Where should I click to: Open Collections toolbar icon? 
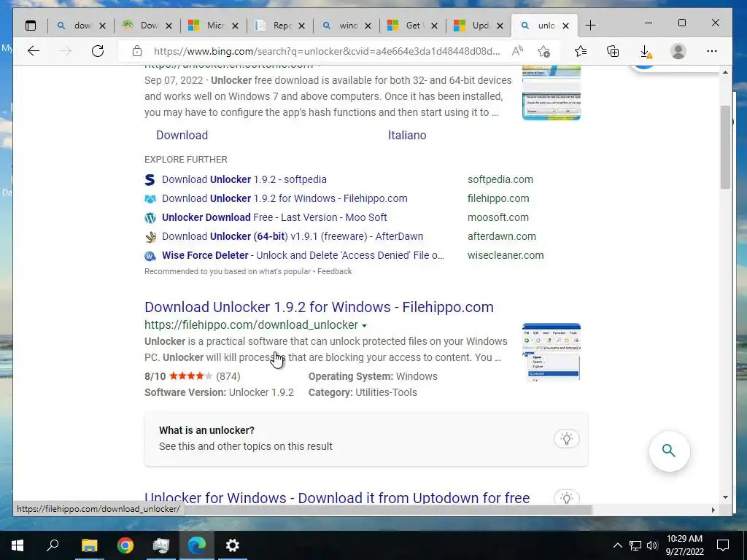tap(613, 51)
